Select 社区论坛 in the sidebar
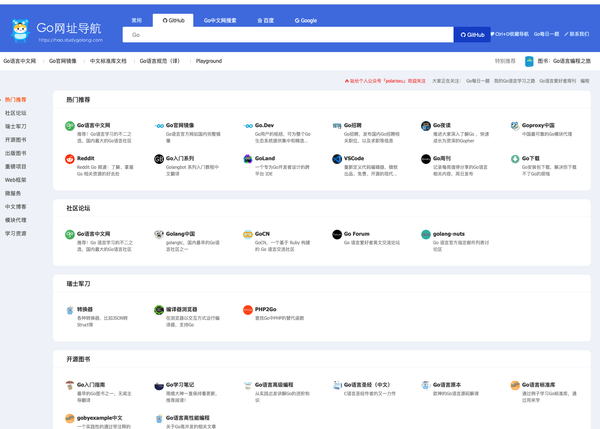The width and height of the screenshot is (600, 429). click(x=16, y=113)
